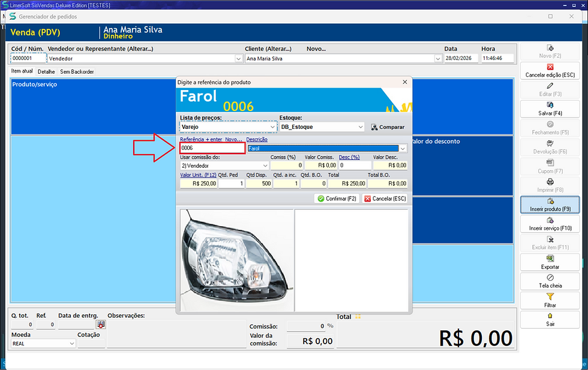Activate Tela cheia full screen mode

pos(550,279)
